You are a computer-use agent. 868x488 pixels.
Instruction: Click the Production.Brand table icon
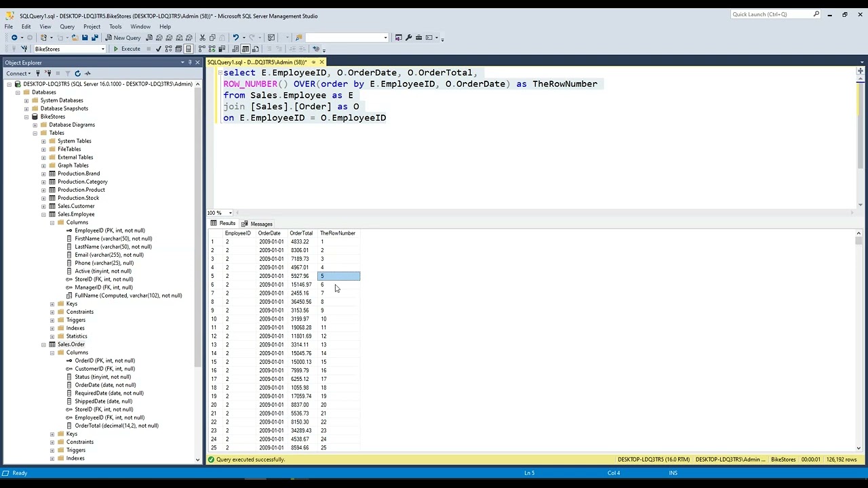point(52,174)
